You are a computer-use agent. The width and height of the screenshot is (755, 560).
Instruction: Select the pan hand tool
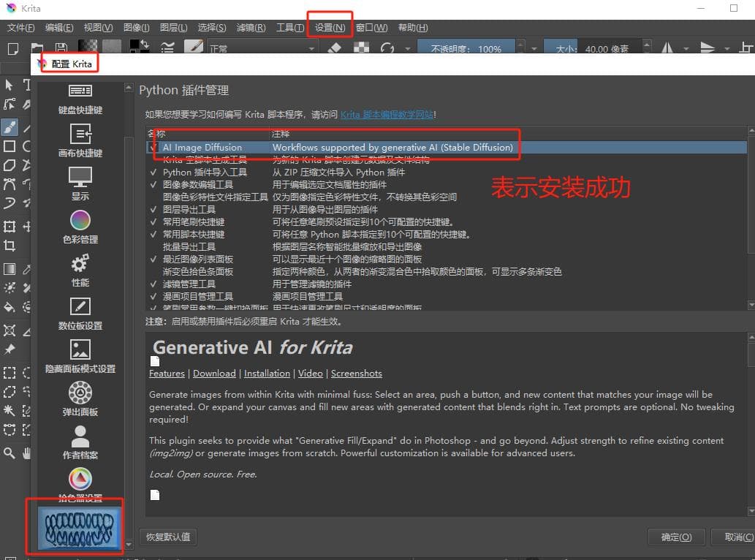[26, 453]
